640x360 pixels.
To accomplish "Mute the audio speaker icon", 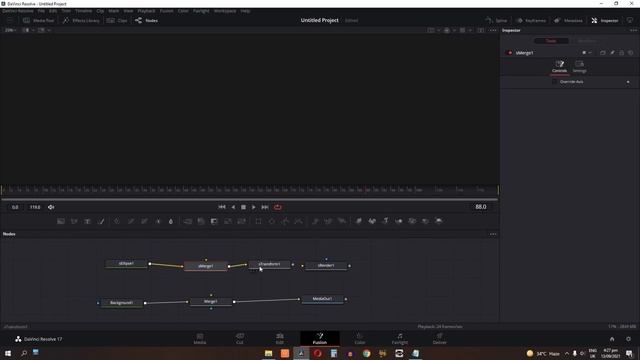I will point(51,207).
